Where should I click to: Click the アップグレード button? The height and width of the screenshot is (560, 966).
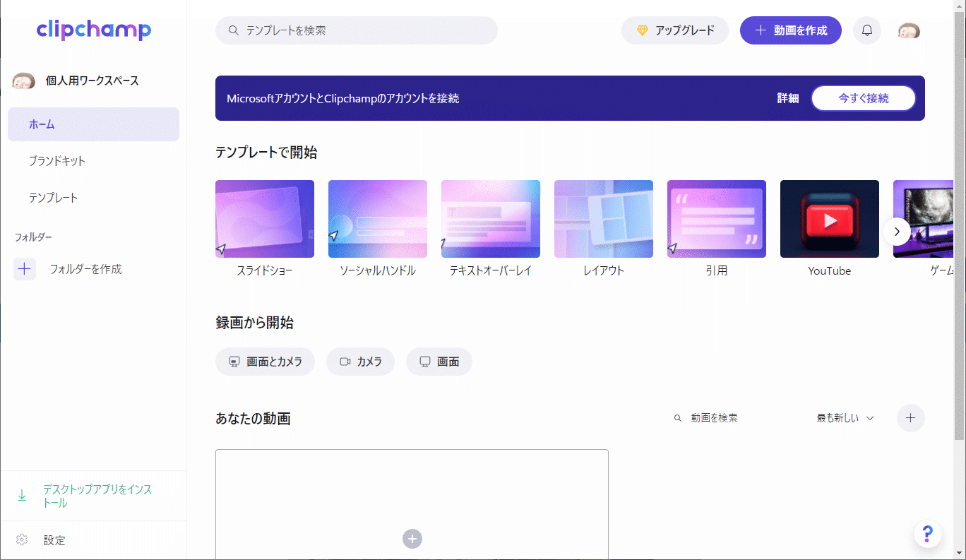[x=674, y=30]
